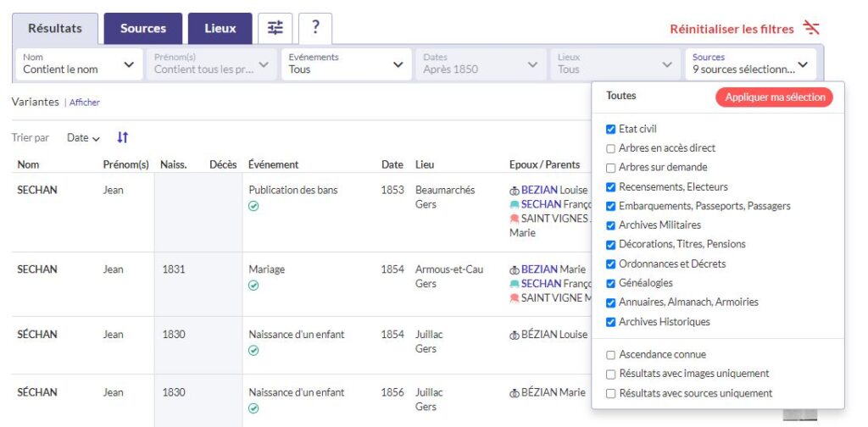This screenshot has width=868, height=427.
Task: Click wedding rings icon beside BÉZIAN Marie in 1856 row
Action: pyautogui.click(x=514, y=393)
